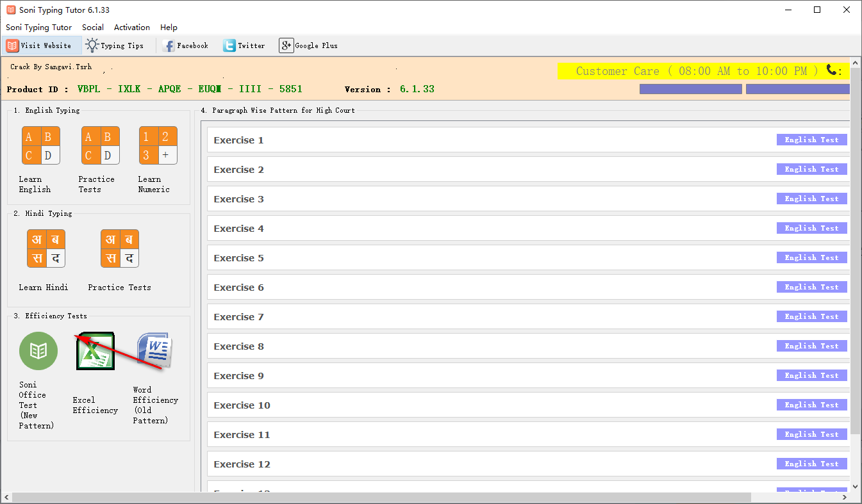Open English Practice Tests icon

coord(100,145)
